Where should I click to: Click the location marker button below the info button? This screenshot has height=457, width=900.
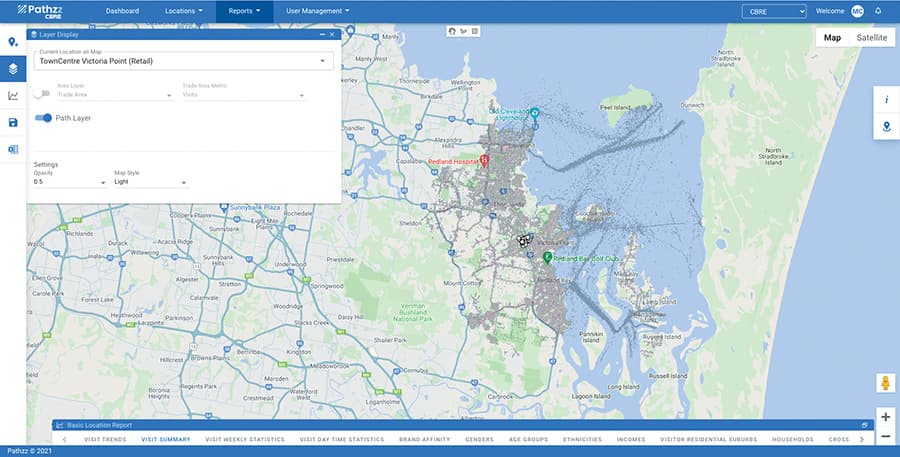click(886, 126)
